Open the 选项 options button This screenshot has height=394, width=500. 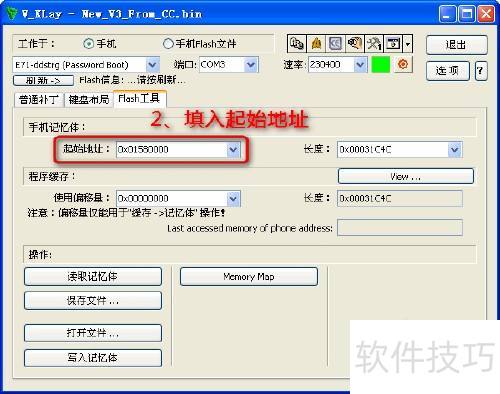click(448, 71)
